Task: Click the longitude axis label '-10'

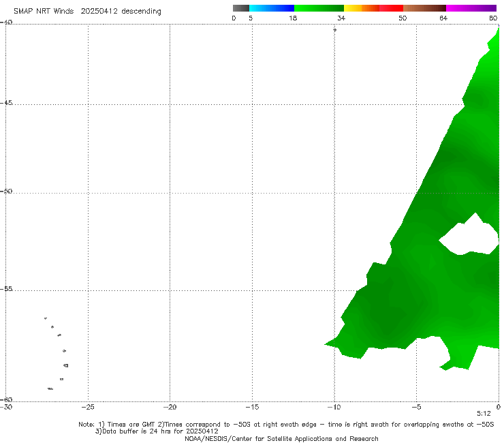Action: (334, 407)
